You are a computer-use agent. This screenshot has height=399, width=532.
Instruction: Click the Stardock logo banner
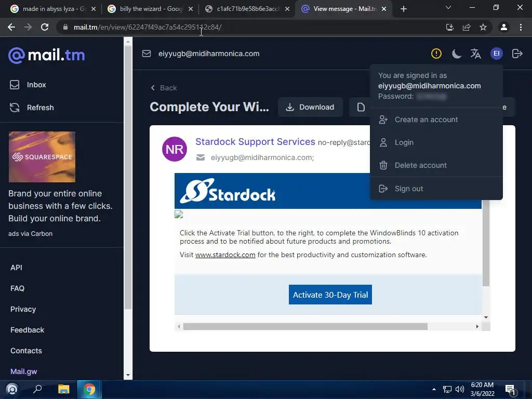coord(228,191)
